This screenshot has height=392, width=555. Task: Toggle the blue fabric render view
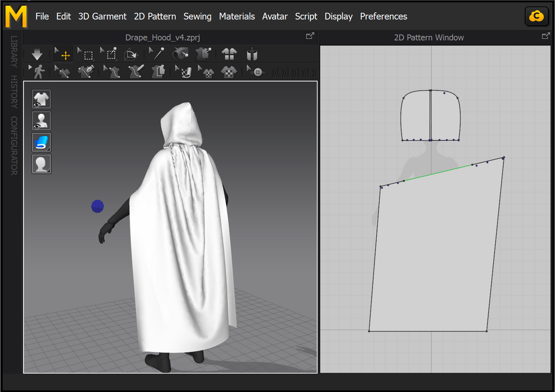pos(41,142)
